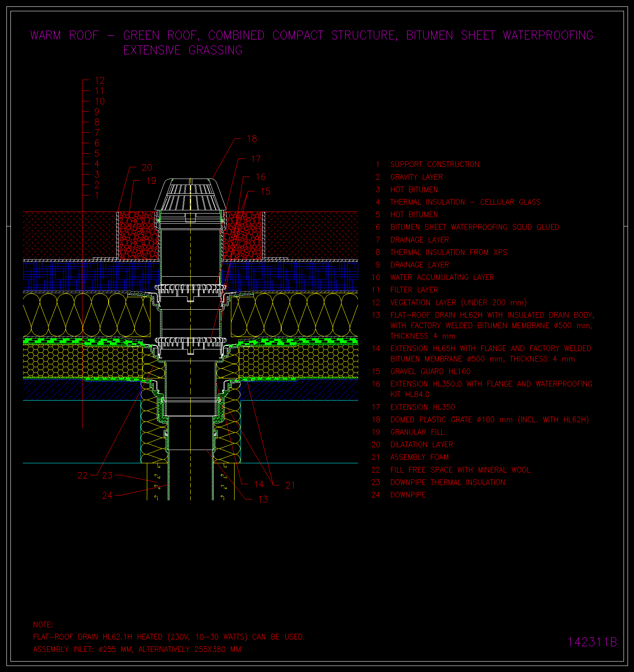Click callout number 15 in the drawing

[x=266, y=192]
